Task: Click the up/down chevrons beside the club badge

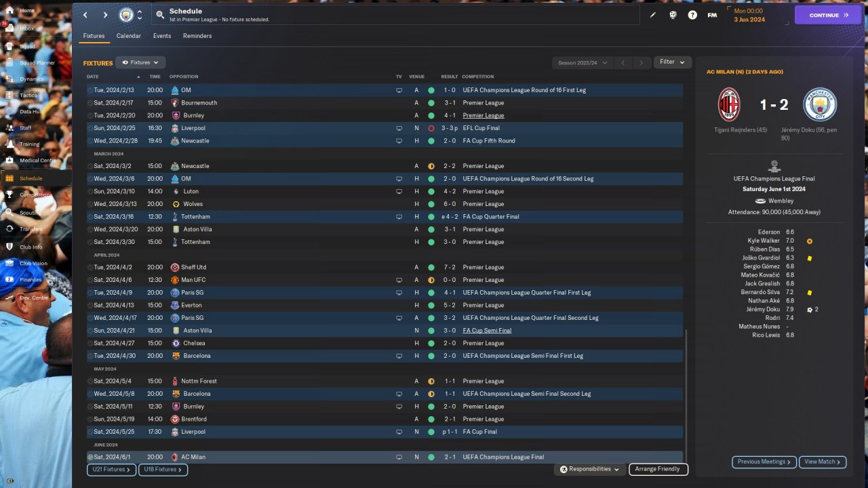Action: pyautogui.click(x=140, y=15)
